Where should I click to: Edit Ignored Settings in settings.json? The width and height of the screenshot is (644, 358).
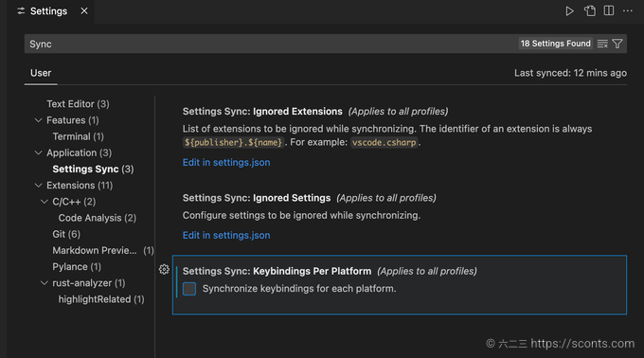click(226, 235)
